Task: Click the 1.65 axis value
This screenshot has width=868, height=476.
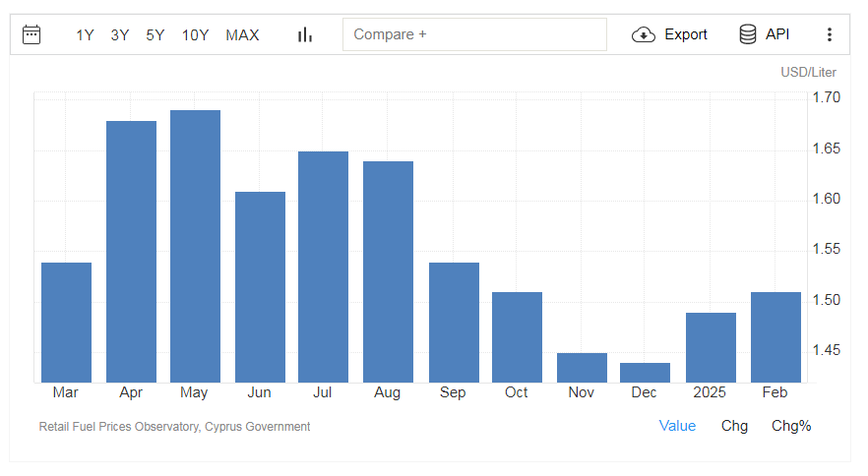Action: point(826,149)
